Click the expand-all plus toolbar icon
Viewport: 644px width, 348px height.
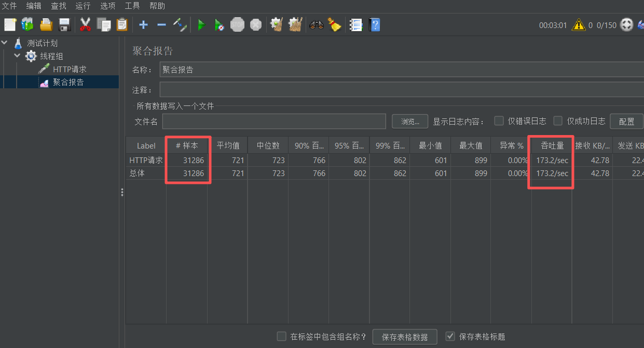[143, 24]
